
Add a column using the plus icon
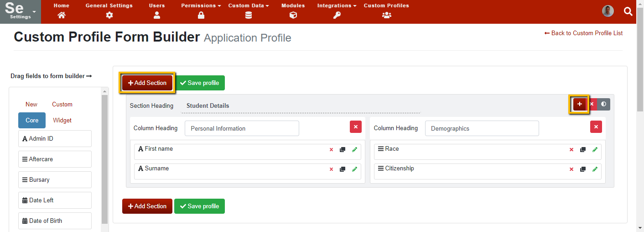[x=579, y=104]
